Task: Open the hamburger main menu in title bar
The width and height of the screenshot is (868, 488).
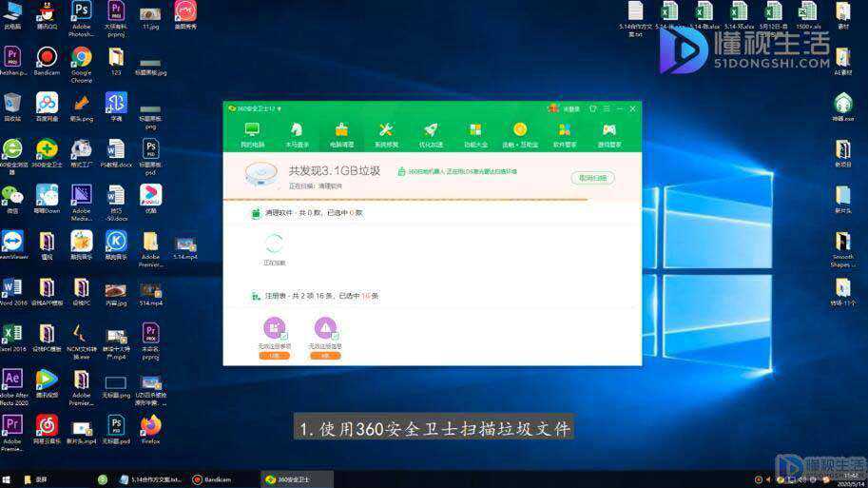Action: [x=607, y=108]
